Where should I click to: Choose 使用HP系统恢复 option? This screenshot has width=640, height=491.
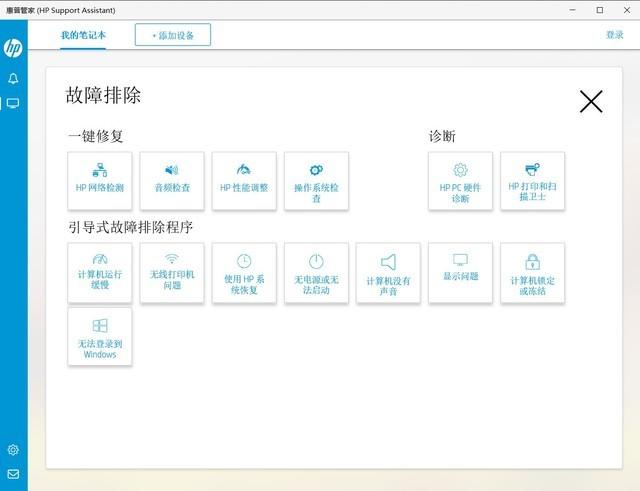click(x=244, y=272)
